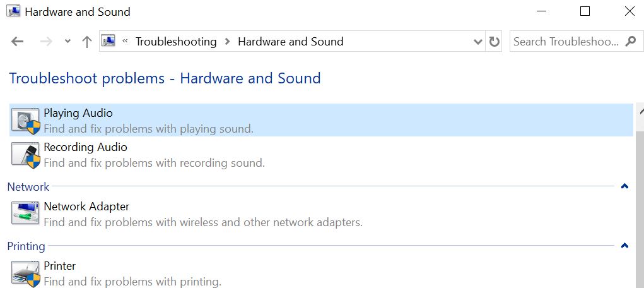Select Hardware and Sound breadcrumb segment
The image size is (644, 288).
point(291,42)
